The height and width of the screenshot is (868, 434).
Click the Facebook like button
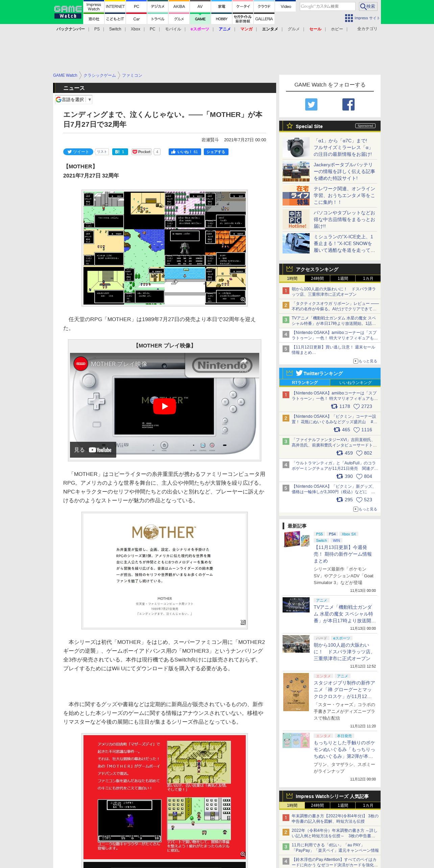(x=185, y=152)
